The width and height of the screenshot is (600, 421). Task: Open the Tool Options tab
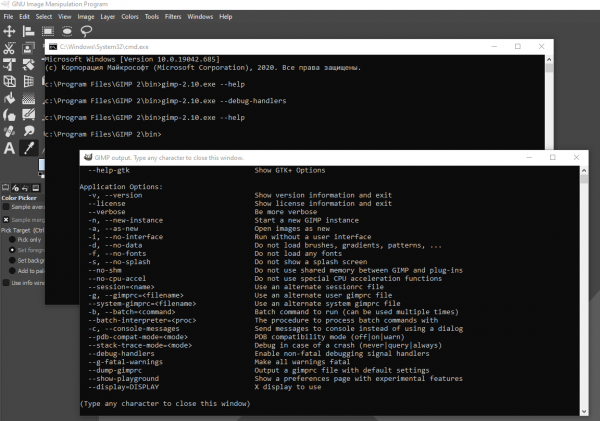pyautogui.click(x=5, y=188)
